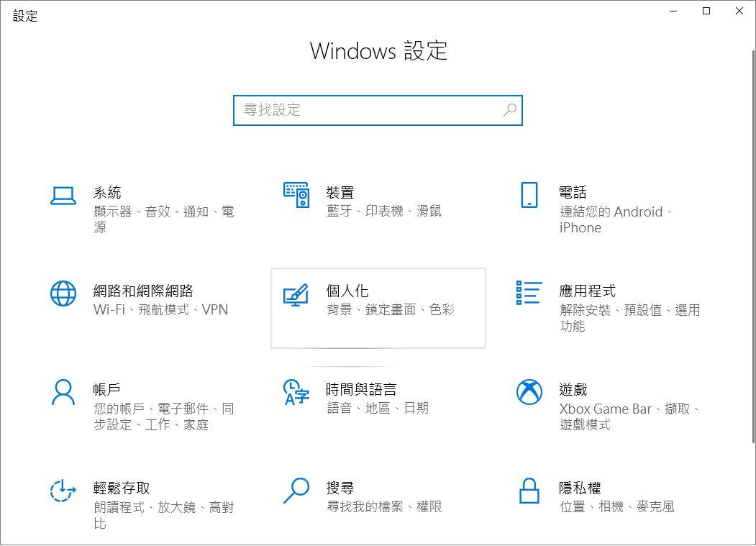Minimize the 設定 window

(x=673, y=11)
